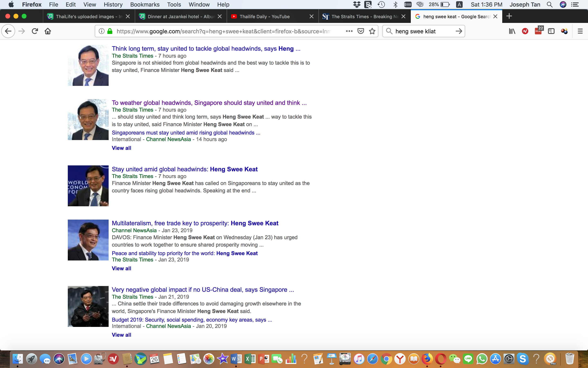The image size is (588, 368).
Task: Click View all under Peace and stability link
Action: point(121,268)
